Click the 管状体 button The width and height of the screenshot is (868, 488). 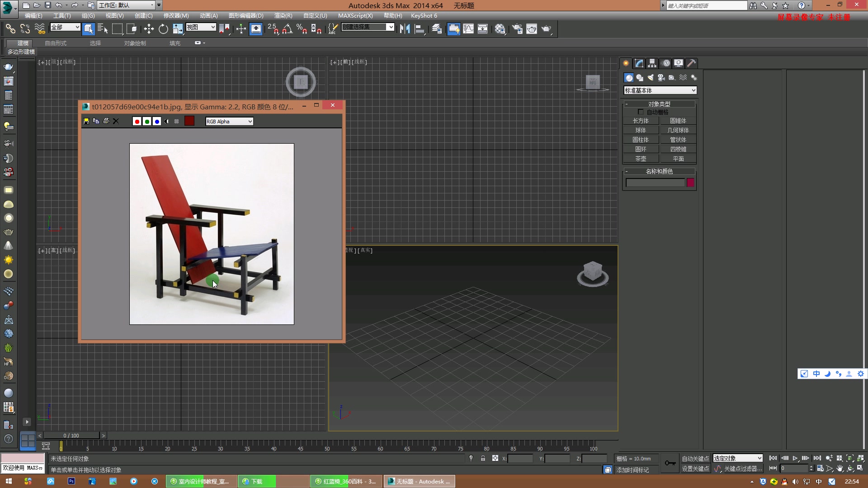point(678,140)
